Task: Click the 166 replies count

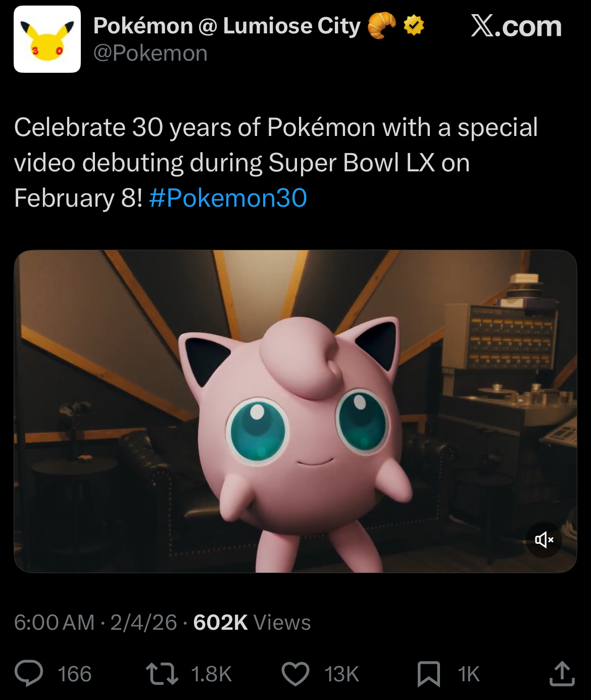Action: click(x=74, y=674)
